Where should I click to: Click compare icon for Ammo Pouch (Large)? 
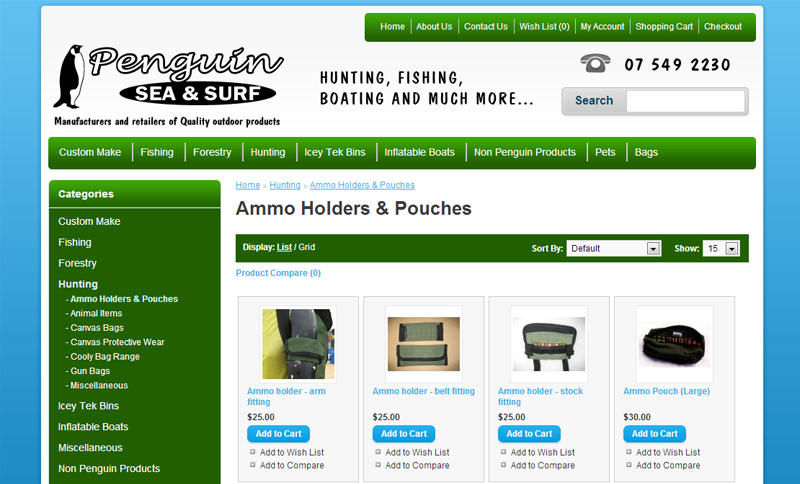pyautogui.click(x=629, y=465)
